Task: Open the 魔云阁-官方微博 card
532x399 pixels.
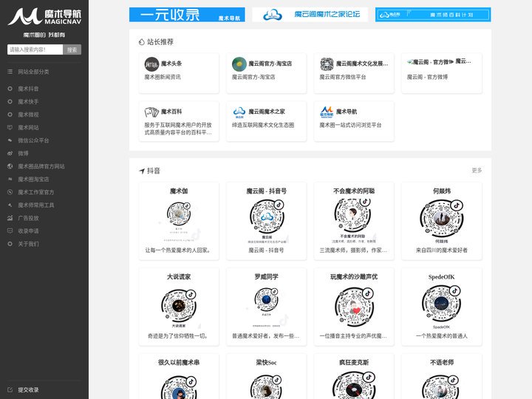Action: (x=442, y=73)
